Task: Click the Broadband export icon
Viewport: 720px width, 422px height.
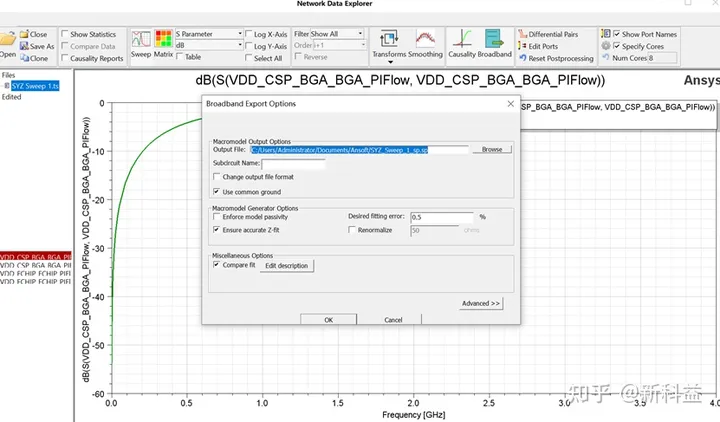Action: (494, 39)
